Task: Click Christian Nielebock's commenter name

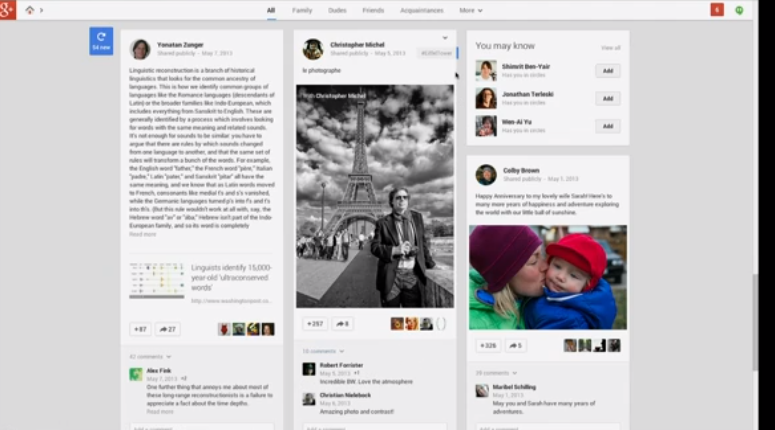Action: pyautogui.click(x=345, y=395)
